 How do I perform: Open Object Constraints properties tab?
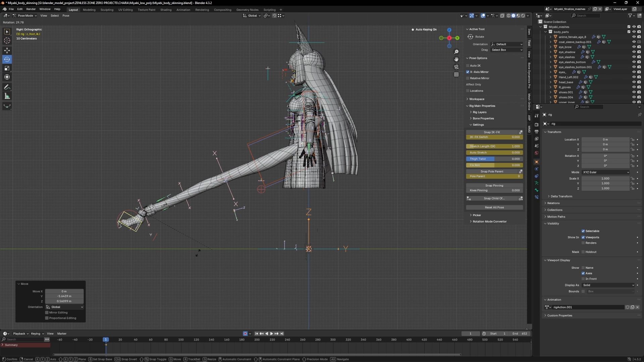coord(536,176)
